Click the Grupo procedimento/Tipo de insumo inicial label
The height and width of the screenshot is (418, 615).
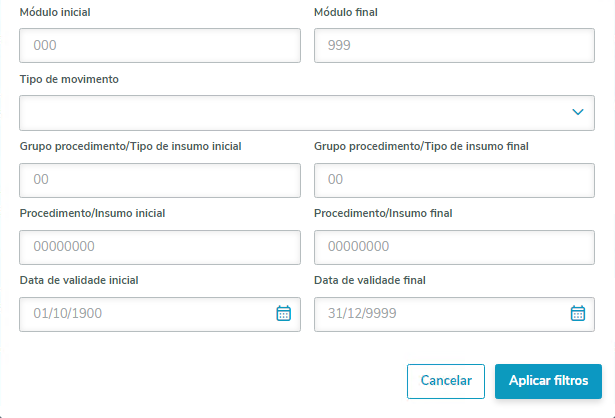tap(130, 146)
